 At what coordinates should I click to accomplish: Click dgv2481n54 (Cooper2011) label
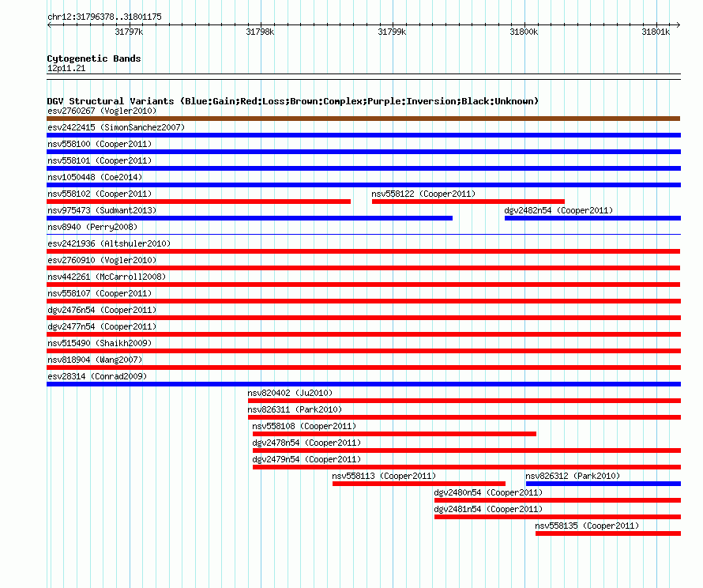[488, 509]
